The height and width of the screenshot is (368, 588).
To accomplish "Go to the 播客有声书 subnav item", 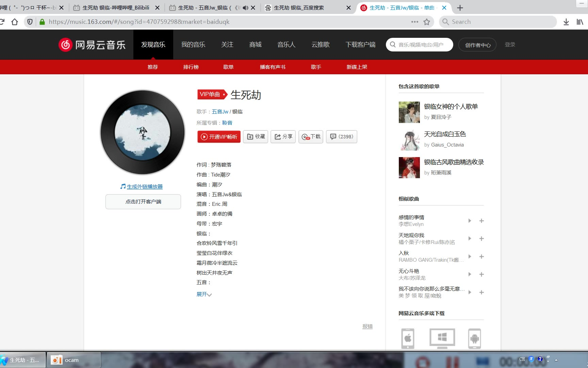I will 273,67.
